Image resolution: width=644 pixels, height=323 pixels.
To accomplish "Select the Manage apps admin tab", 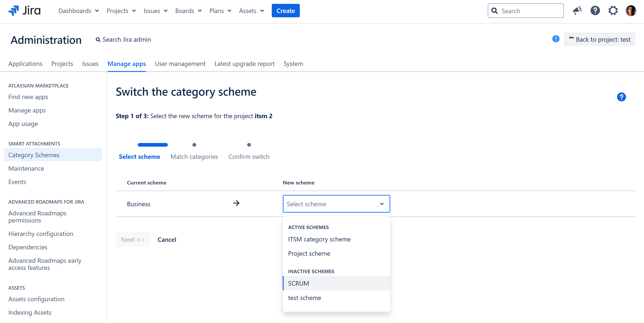I will pos(127,64).
